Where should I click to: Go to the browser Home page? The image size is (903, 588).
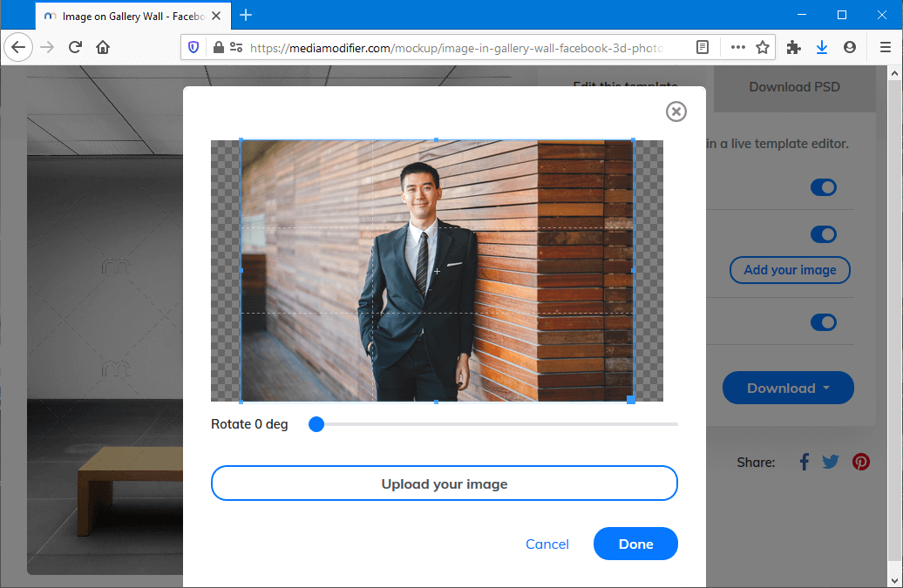(x=103, y=48)
